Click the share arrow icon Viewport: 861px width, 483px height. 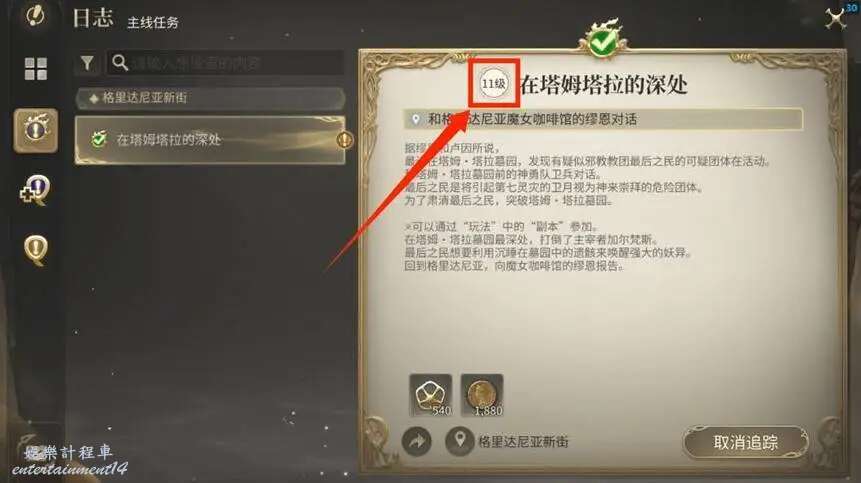pos(416,441)
